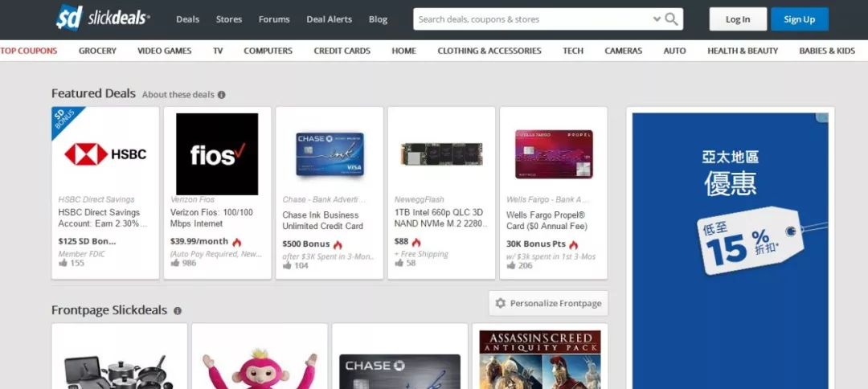Open Clothing & Accessories category
Screen dimensions: 868x389
coord(489,51)
